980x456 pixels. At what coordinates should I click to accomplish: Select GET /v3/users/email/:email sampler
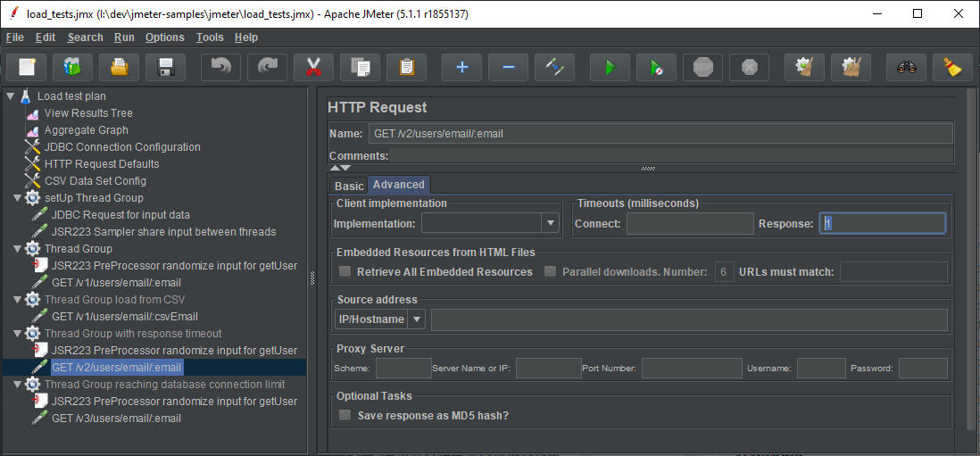[117, 418]
